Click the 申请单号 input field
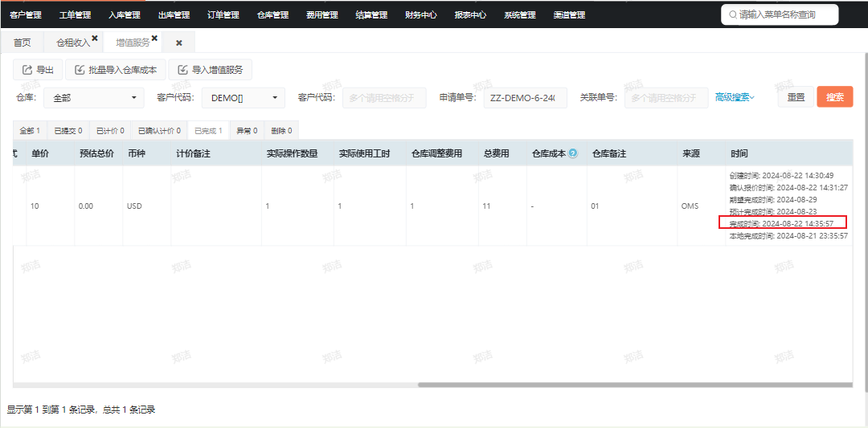This screenshot has width=868, height=428. point(526,98)
